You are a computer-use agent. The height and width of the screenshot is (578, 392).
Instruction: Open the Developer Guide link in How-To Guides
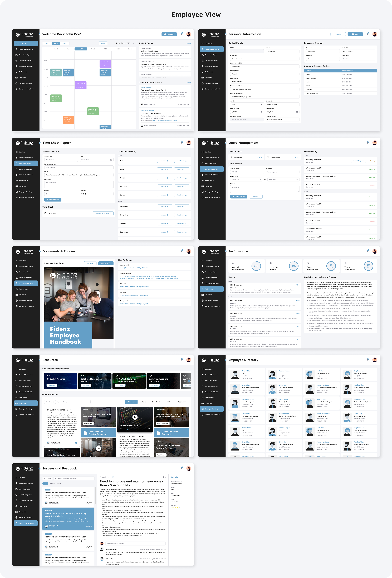[150, 277]
